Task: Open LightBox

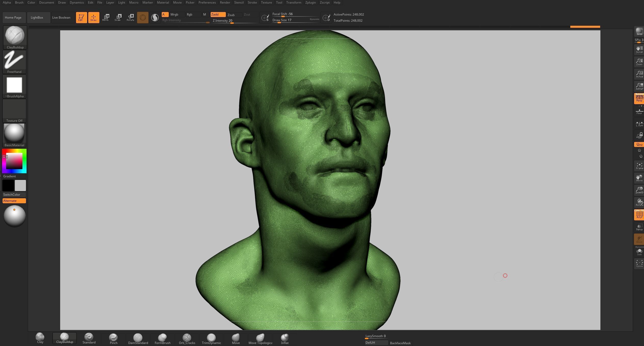Action: [38, 18]
